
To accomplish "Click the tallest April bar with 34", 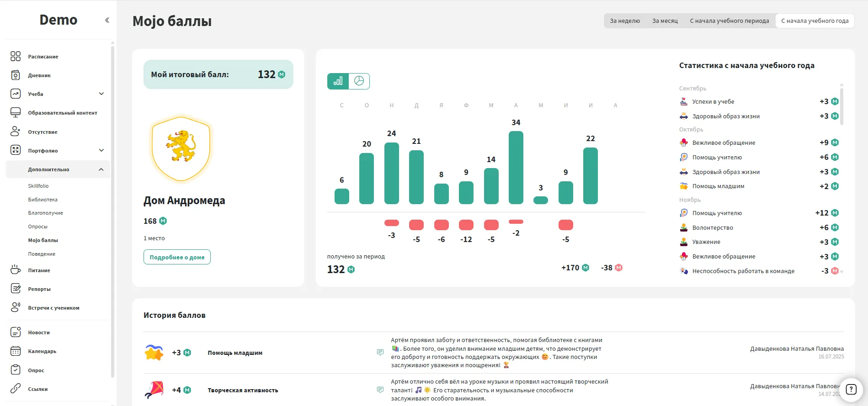I will click(516, 168).
